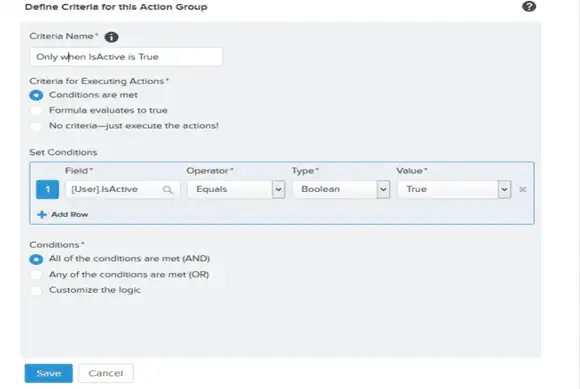
Task: Select All of the conditions are met (AND)
Action: pyautogui.click(x=36, y=259)
